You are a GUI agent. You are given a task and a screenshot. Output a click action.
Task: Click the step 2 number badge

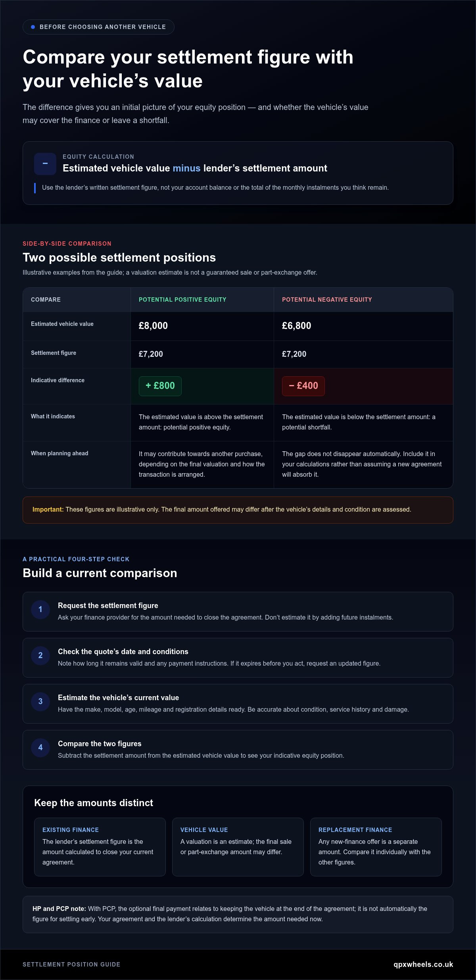point(40,655)
